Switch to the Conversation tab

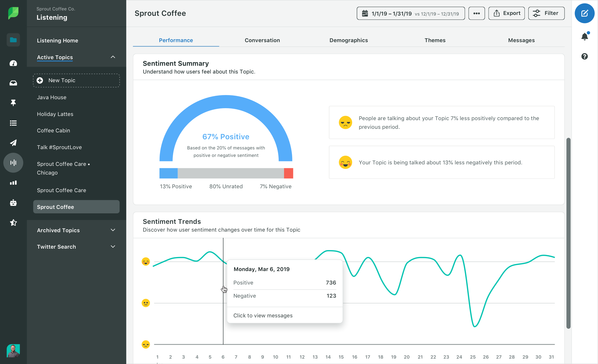pyautogui.click(x=262, y=40)
